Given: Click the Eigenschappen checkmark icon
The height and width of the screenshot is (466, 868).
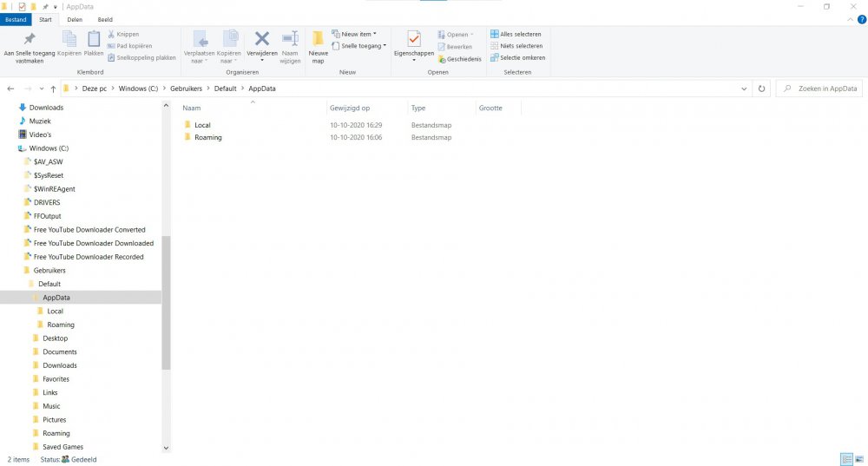Looking at the screenshot, I should [414, 39].
